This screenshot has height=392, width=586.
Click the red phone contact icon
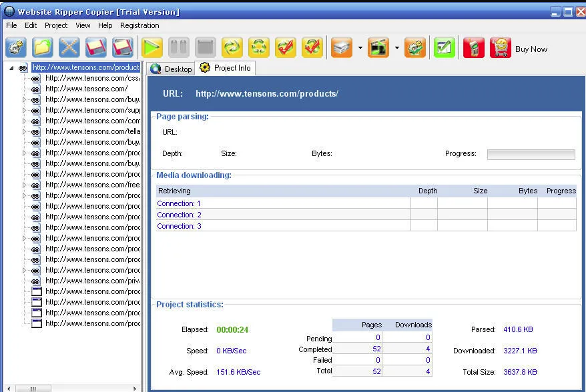point(473,47)
